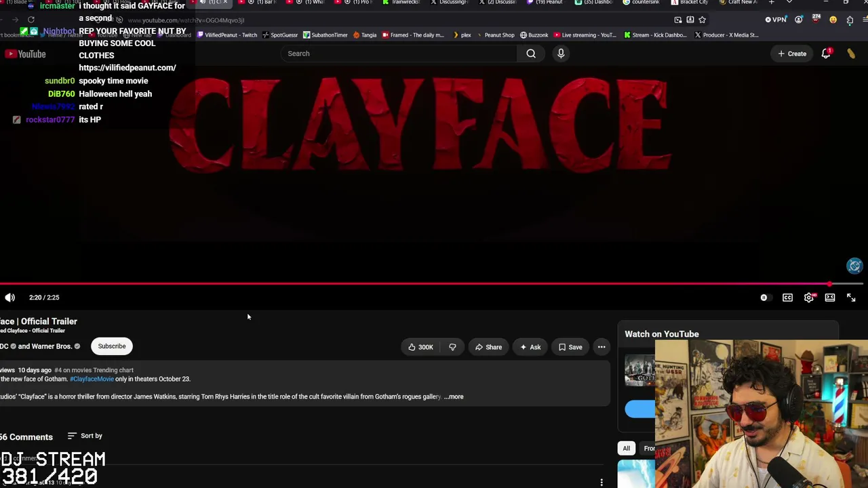The image size is (868, 488).
Task: Open the browser extensions puzzle icon
Action: click(x=850, y=20)
